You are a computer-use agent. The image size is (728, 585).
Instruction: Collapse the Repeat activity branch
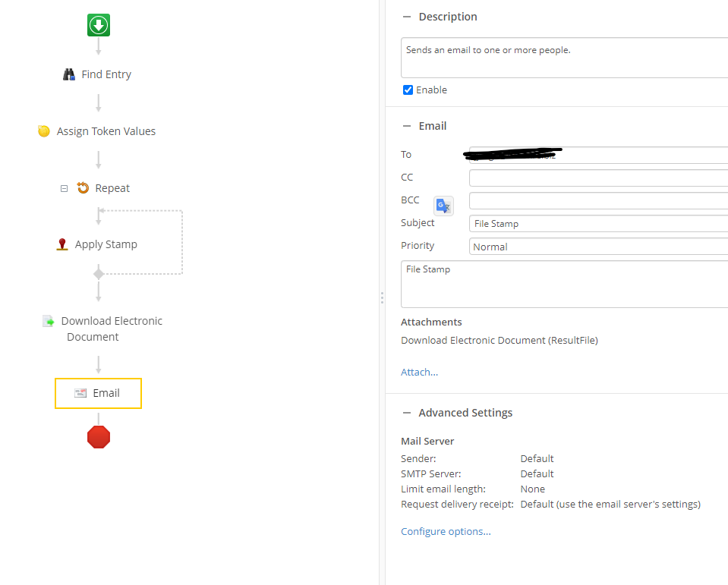[x=64, y=188]
